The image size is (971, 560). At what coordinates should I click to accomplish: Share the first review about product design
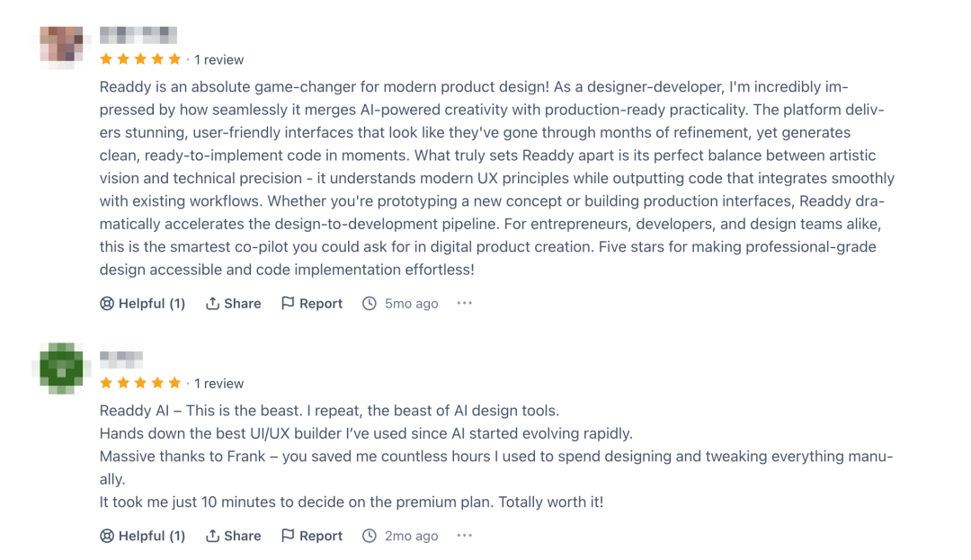pos(234,303)
